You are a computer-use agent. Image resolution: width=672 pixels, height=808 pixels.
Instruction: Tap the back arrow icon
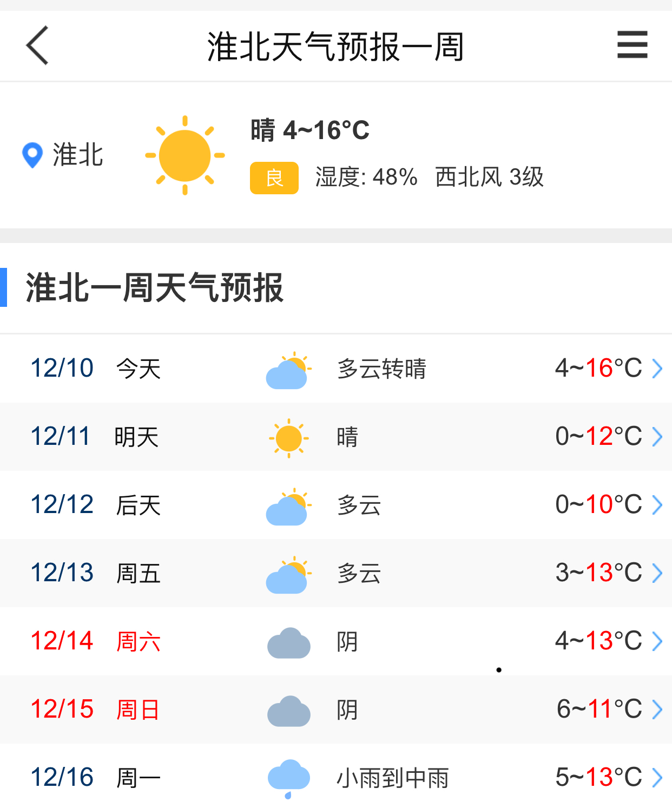point(37,45)
